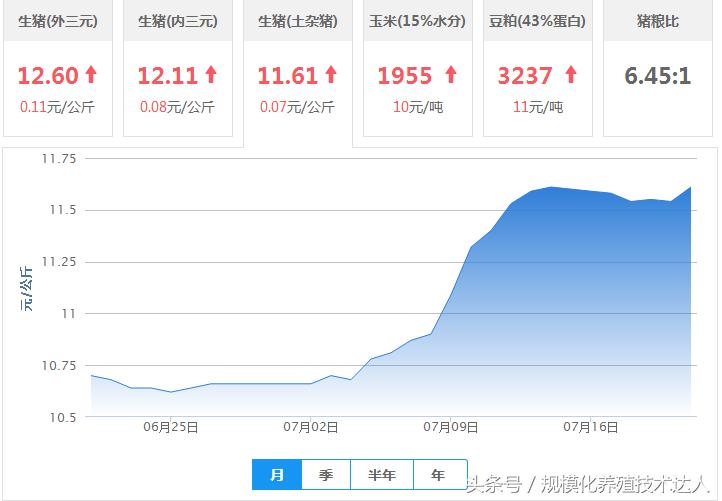Click the 0.08元/公斤 change text

click(x=177, y=107)
